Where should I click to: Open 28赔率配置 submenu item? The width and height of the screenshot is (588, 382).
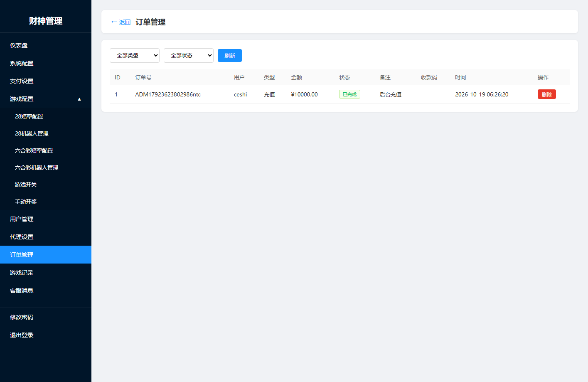click(46, 116)
